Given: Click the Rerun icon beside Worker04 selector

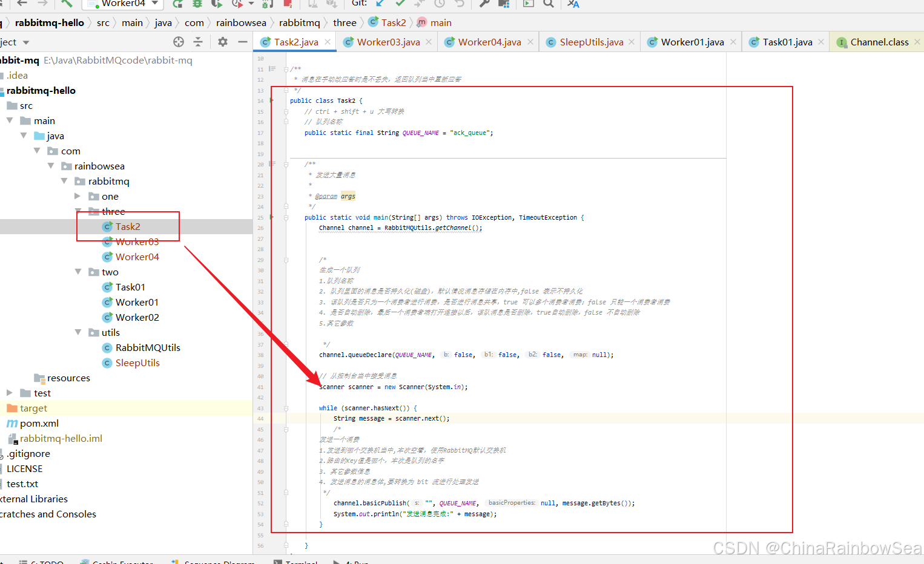Looking at the screenshot, I should click(x=177, y=4).
